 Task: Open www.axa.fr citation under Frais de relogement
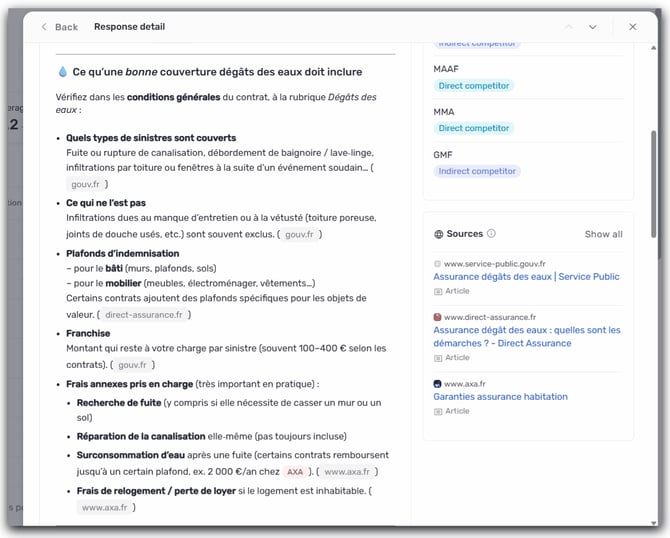pos(105,508)
